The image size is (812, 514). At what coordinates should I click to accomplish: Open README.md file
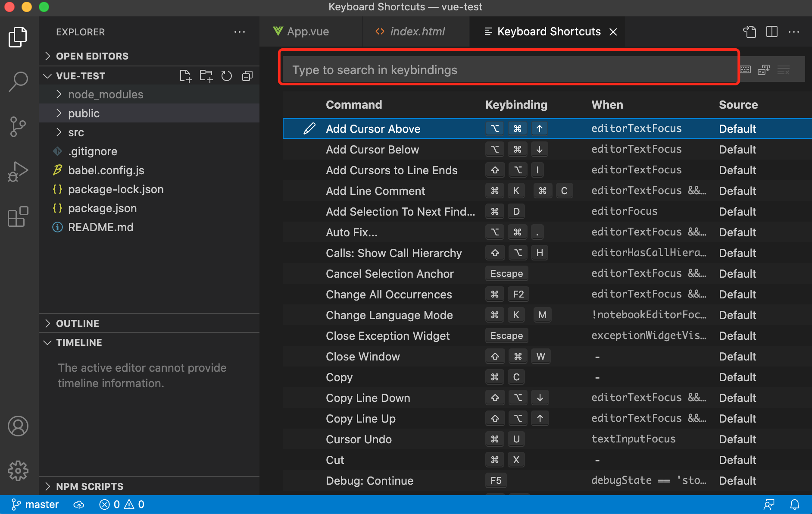tap(149, 227)
